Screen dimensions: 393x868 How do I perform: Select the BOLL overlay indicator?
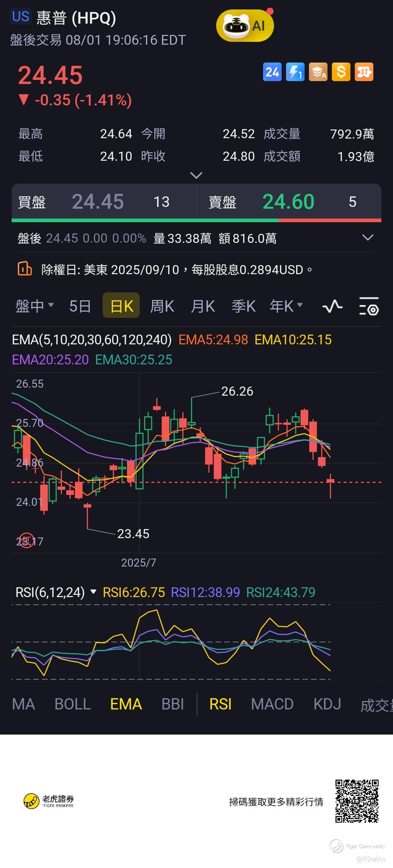73,704
